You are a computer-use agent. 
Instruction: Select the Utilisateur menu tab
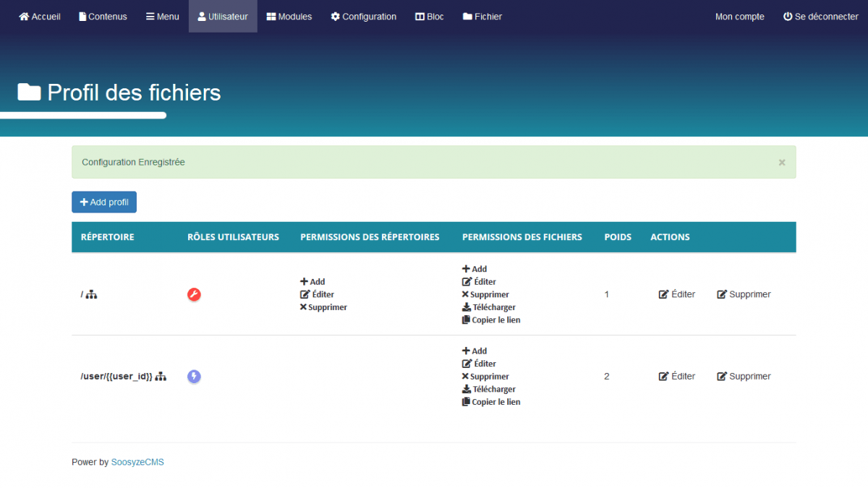click(x=223, y=17)
